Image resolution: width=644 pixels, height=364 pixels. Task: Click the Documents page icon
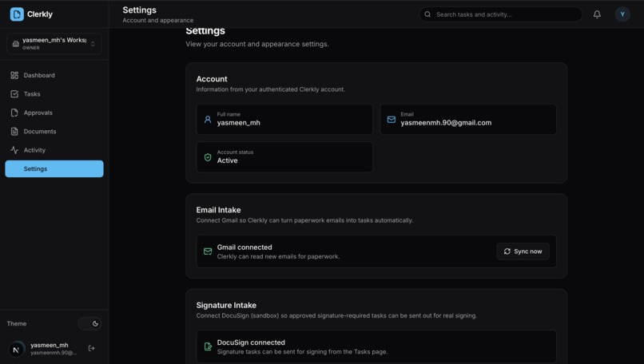(x=14, y=132)
